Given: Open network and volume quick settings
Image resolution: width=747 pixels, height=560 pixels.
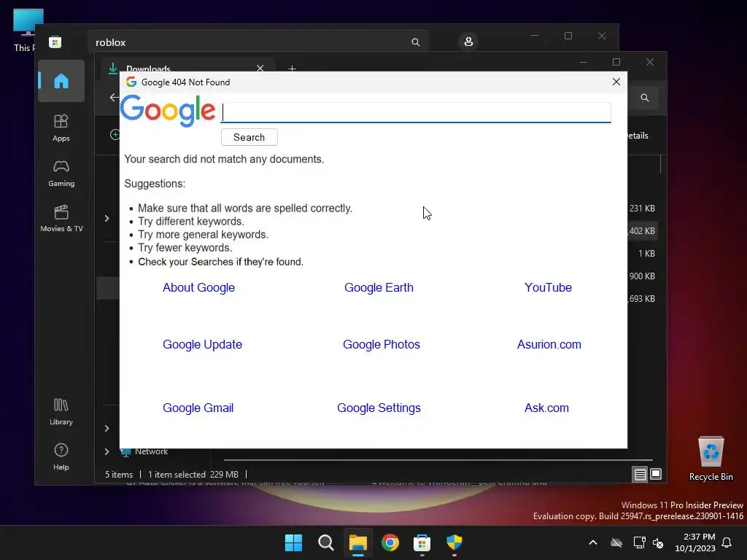Looking at the screenshot, I should 649,542.
